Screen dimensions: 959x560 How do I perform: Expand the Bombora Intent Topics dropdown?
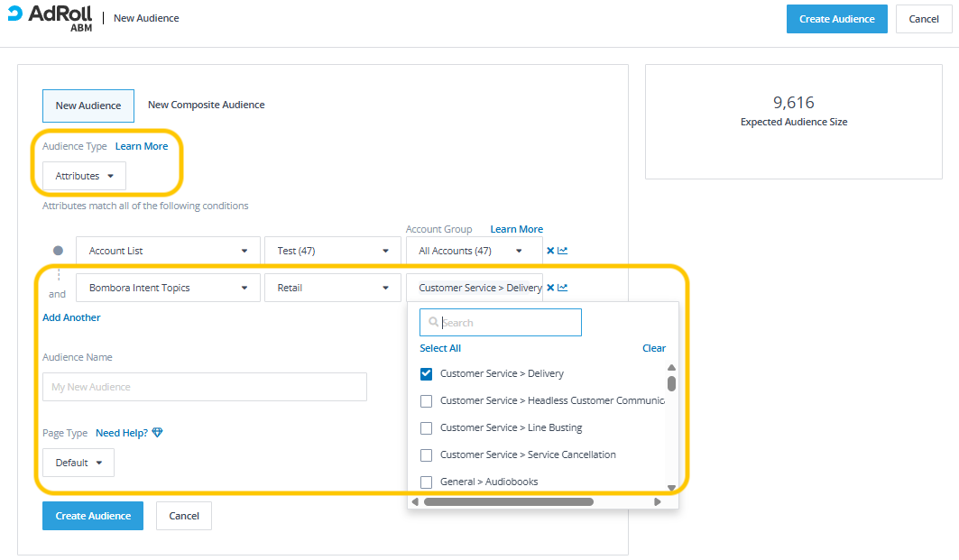[168, 288]
